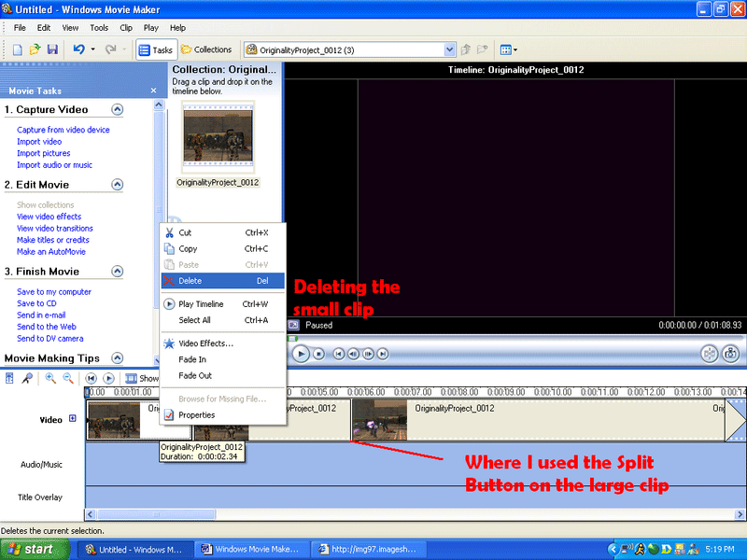The image size is (747, 560).
Task: Click the Split clip button in preview monitor
Action: (709, 354)
